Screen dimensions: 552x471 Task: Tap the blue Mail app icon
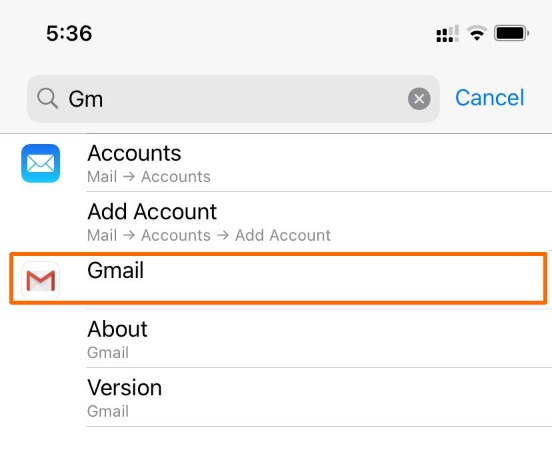40,163
